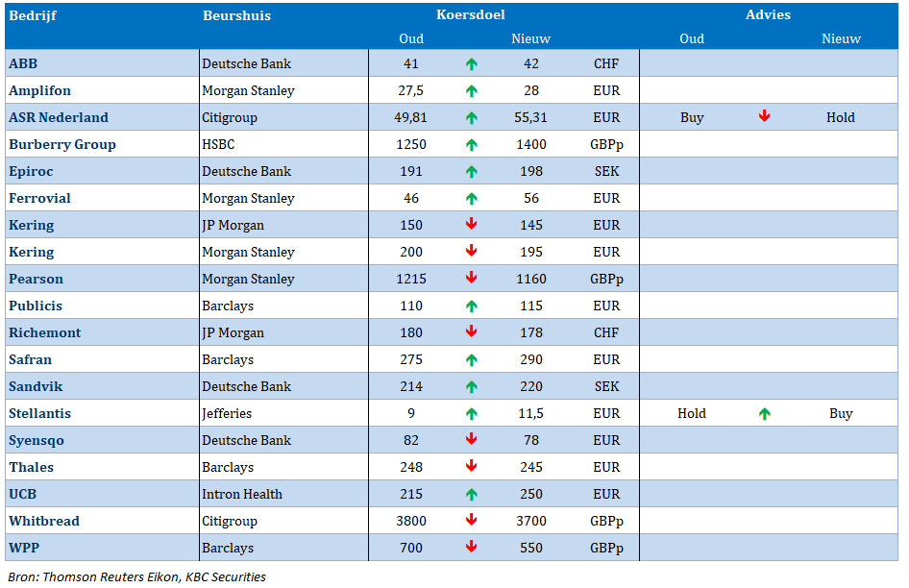
Task: Click the new advice Hold for ASR Nederland
Action: [841, 118]
